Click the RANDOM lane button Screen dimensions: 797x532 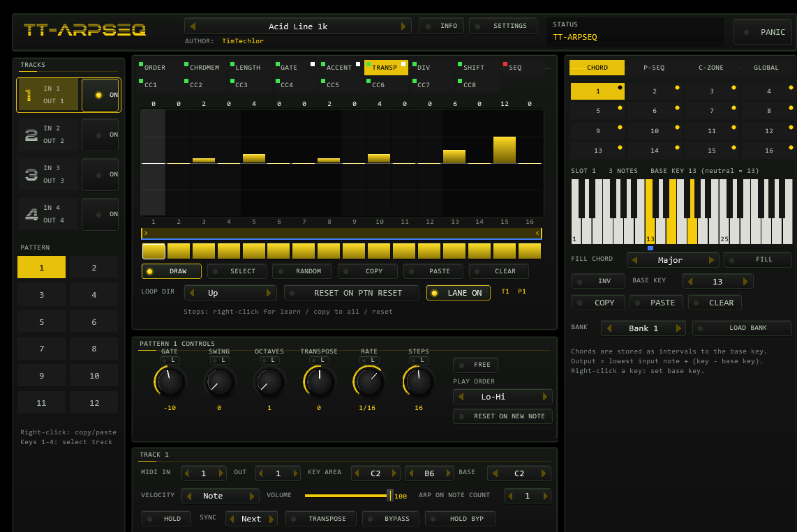coord(302,272)
